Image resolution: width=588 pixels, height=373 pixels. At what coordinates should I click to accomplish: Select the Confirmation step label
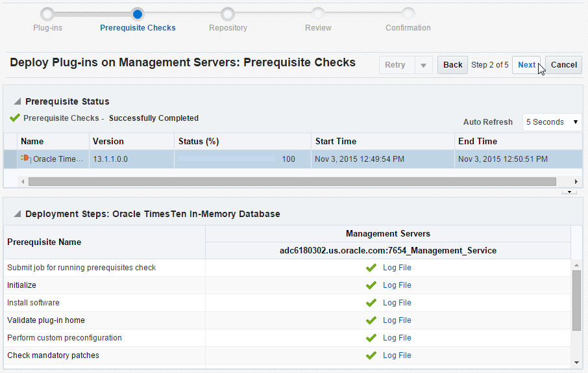[408, 28]
